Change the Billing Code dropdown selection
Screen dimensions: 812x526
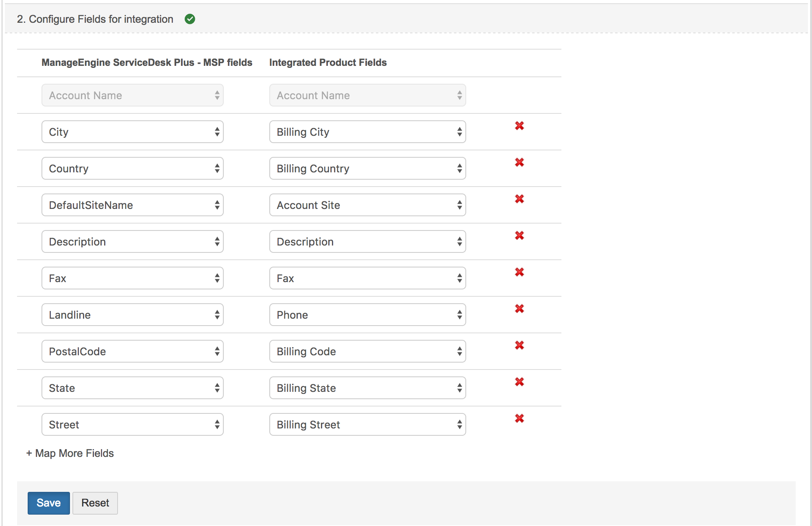(x=367, y=352)
